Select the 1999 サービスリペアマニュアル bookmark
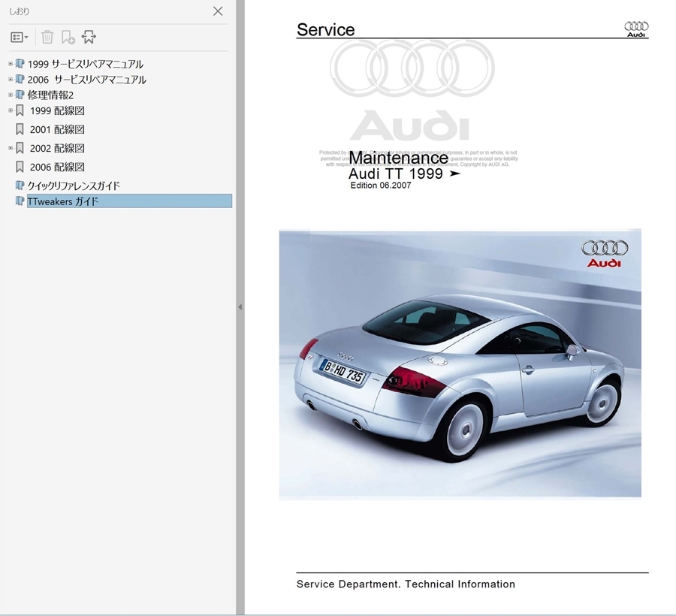The image size is (676, 616). point(86,65)
